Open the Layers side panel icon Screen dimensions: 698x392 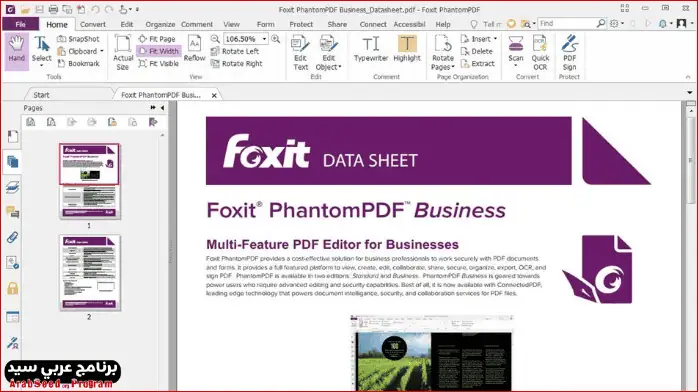(x=12, y=187)
